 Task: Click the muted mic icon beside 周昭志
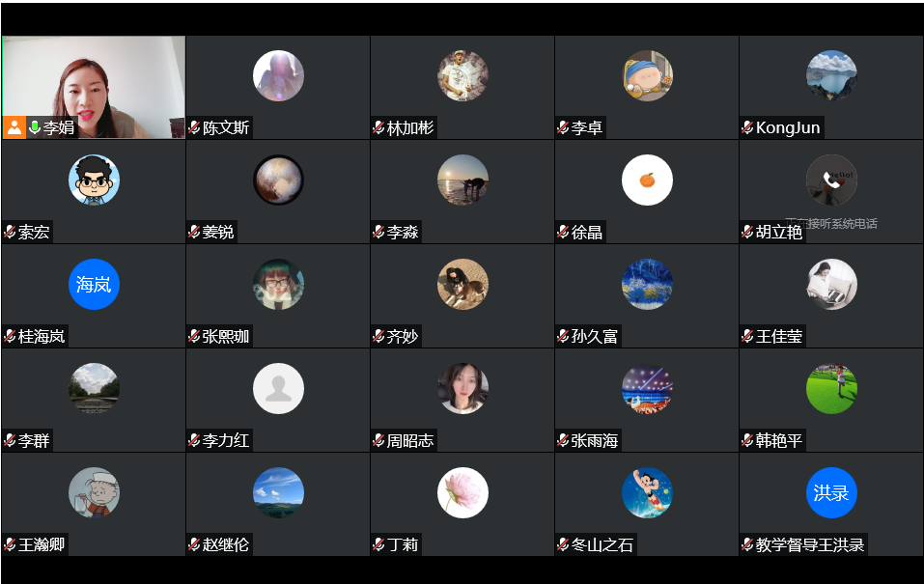[378, 440]
